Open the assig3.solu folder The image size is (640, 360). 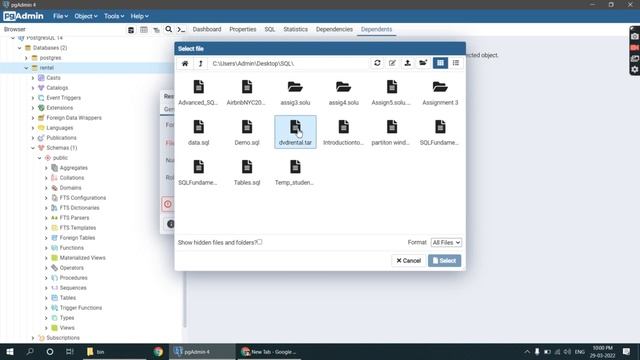295,92
